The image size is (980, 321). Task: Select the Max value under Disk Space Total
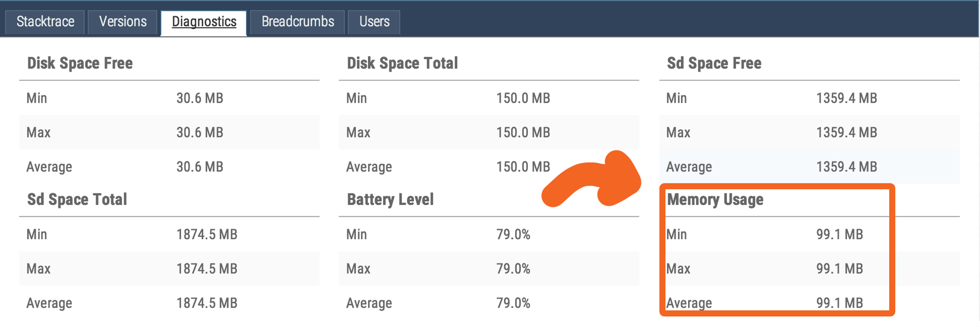tap(523, 132)
